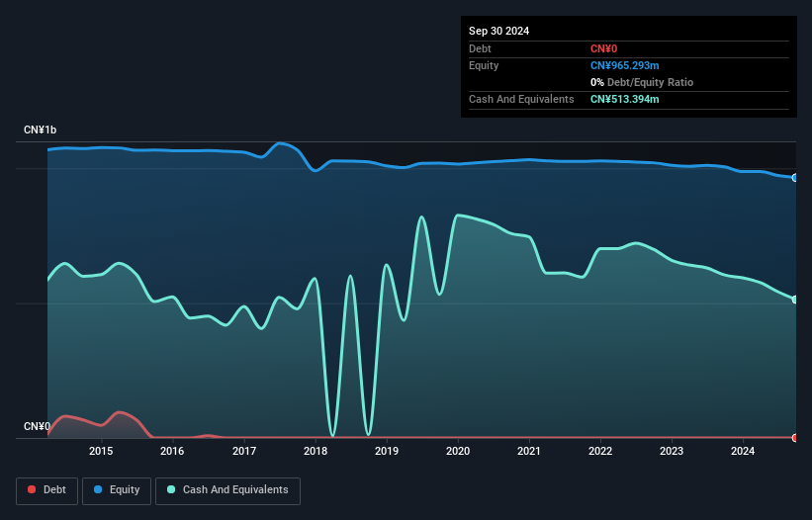Select the 2023 x-axis label
This screenshot has height=520, width=812.
pos(672,451)
